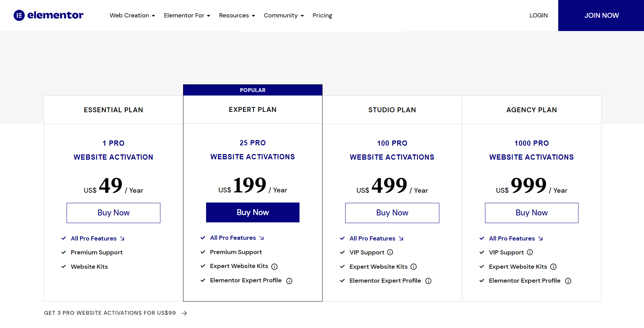The width and height of the screenshot is (644, 328).
Task: Select Pricing in the navigation bar
Action: click(322, 15)
